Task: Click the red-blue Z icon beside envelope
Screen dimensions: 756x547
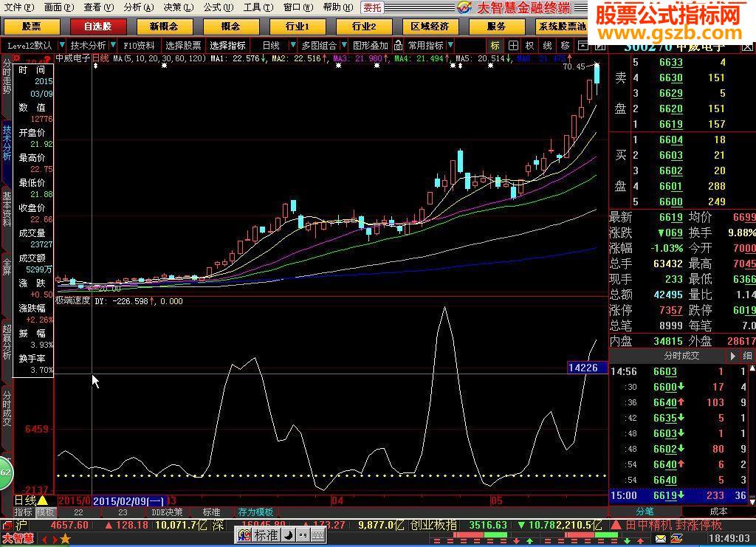Action: click(x=676, y=538)
